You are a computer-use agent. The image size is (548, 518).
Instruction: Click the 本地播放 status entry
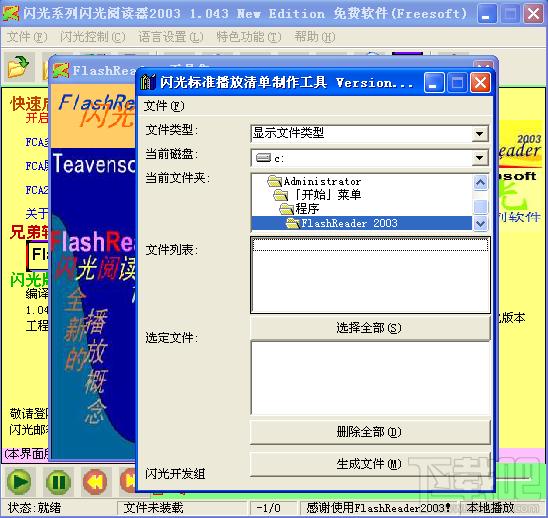tap(490, 508)
